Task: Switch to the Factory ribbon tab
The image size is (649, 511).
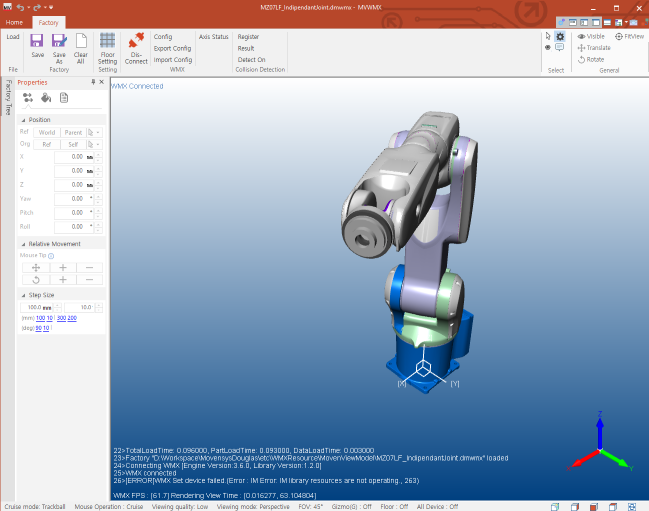Action: [48, 22]
